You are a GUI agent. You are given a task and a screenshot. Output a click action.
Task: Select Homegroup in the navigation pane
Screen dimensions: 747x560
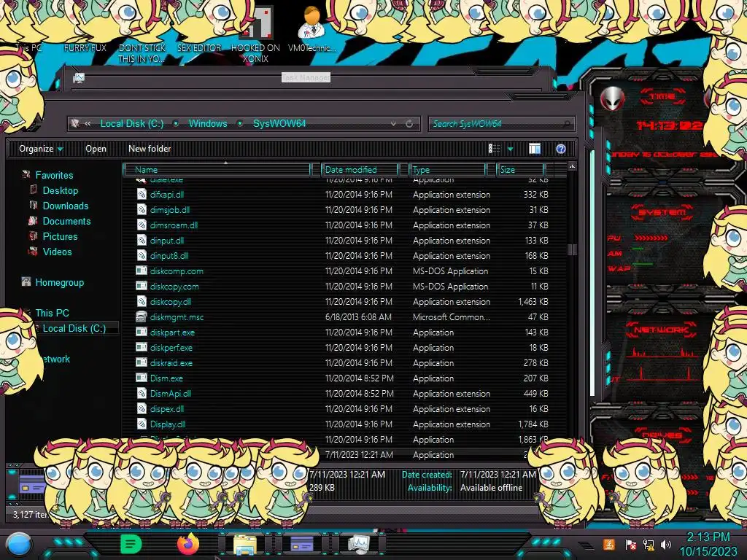coord(60,282)
